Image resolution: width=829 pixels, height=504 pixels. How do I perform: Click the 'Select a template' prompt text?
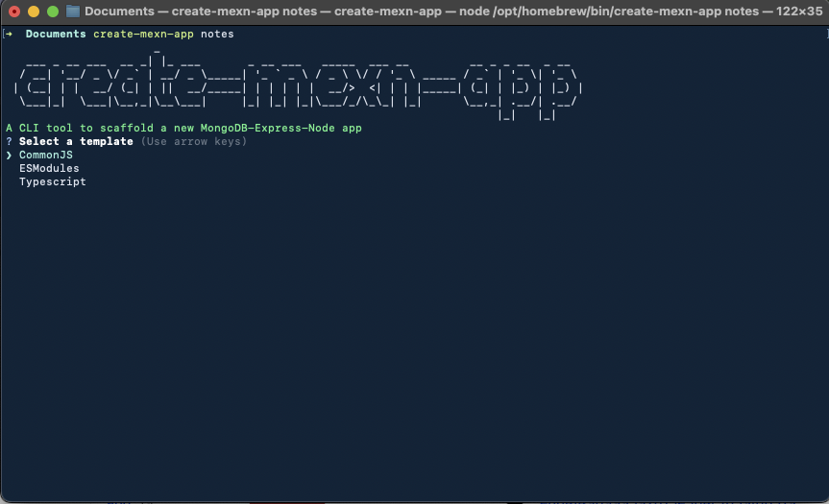pos(76,141)
